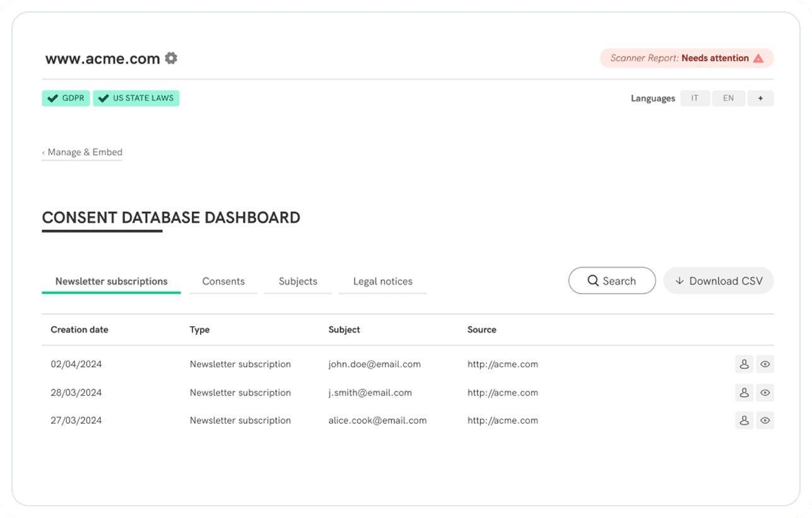
Task: Open site settings gear next to www.acme.com
Action: coord(171,58)
